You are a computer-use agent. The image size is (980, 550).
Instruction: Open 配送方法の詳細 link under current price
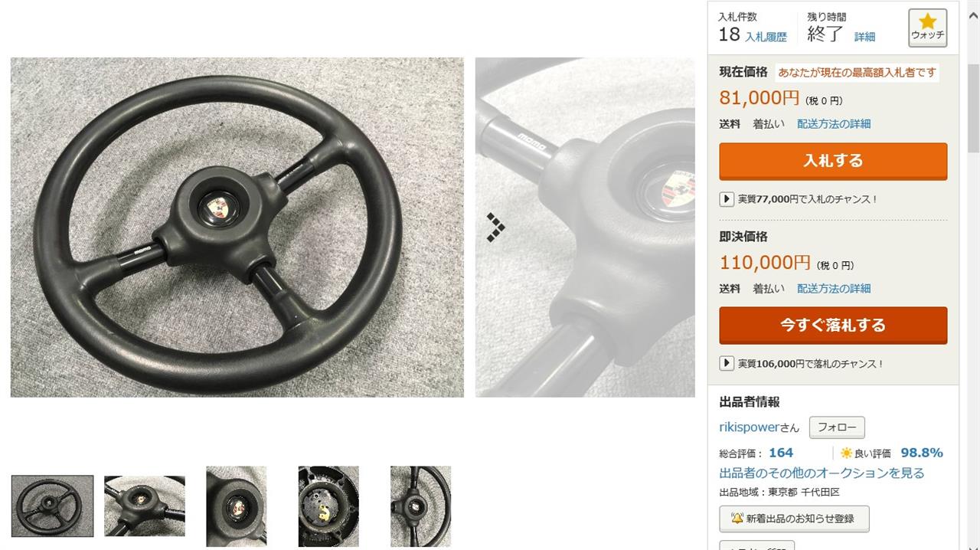834,123
